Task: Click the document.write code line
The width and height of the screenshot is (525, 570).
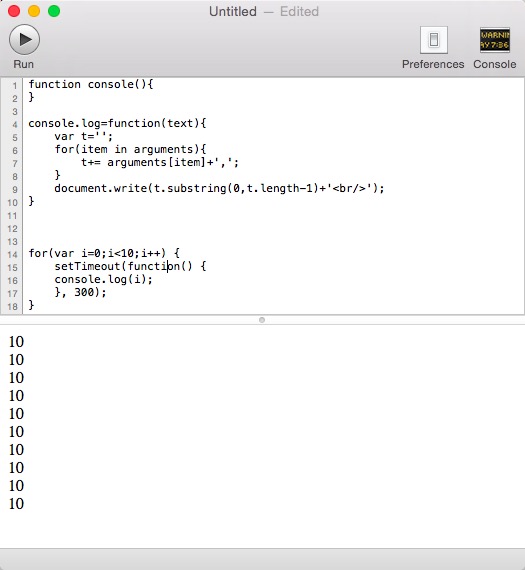Action: point(219,188)
